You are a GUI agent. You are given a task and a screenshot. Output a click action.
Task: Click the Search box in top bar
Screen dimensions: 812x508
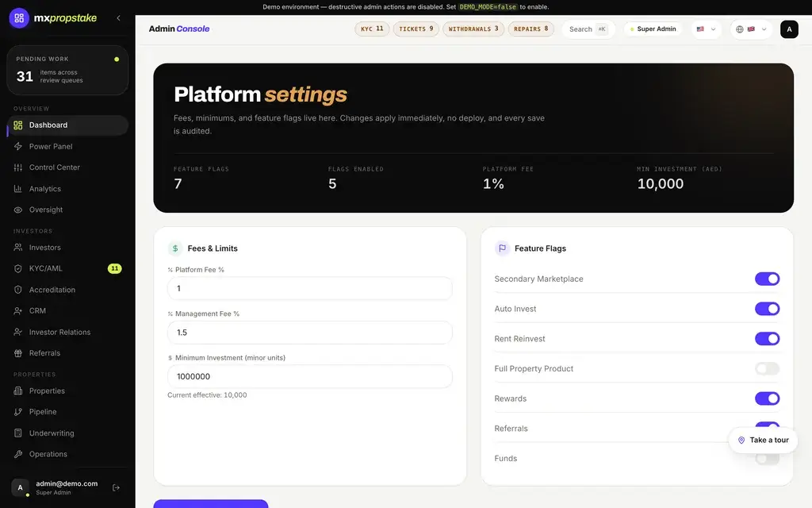click(x=588, y=29)
